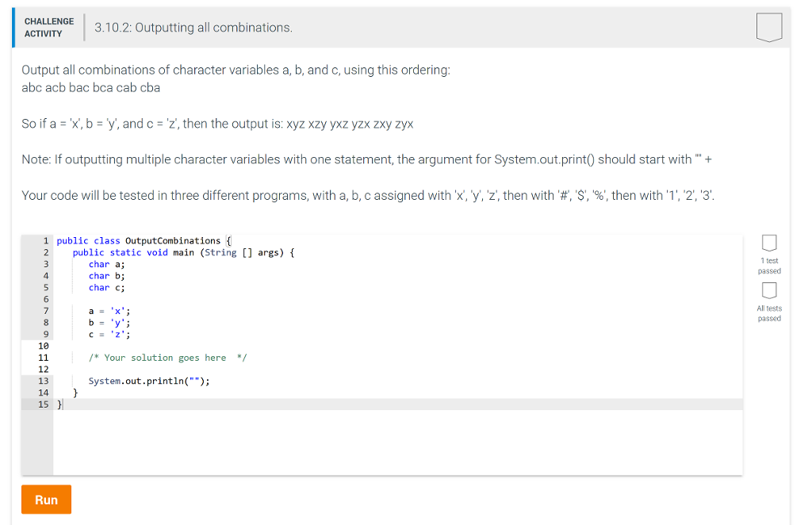This screenshot has width=812, height=525.
Task: Click the 'All tests passed' label text
Action: pos(768,313)
